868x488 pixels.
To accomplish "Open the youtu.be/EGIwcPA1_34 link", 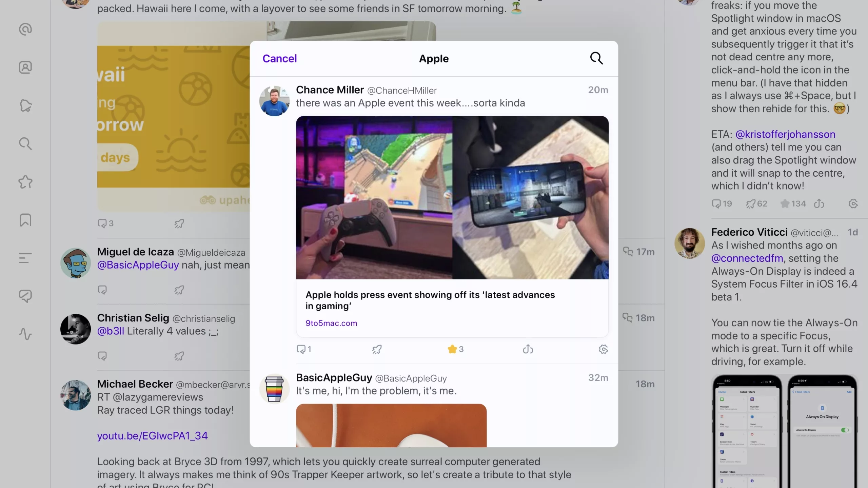I will click(152, 436).
